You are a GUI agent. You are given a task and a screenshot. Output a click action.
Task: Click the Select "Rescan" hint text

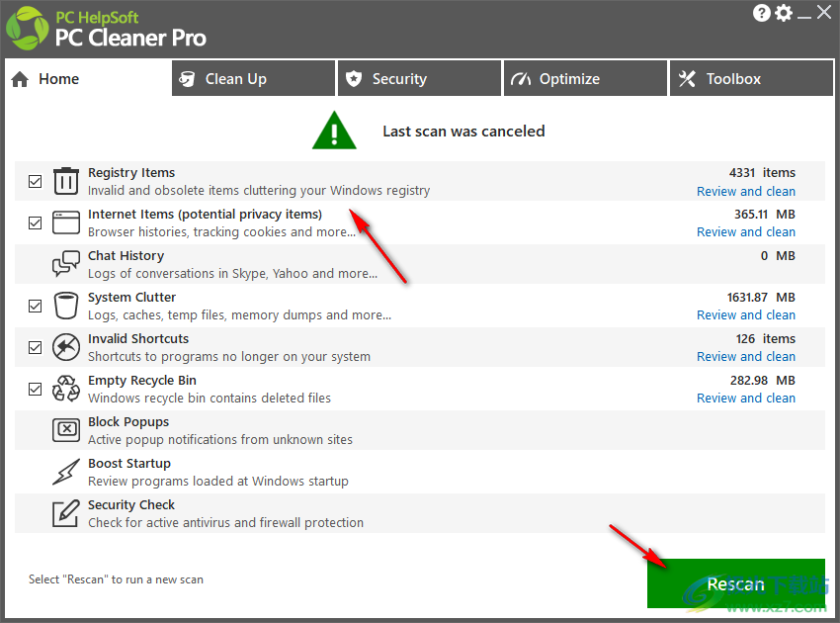pyautogui.click(x=116, y=579)
